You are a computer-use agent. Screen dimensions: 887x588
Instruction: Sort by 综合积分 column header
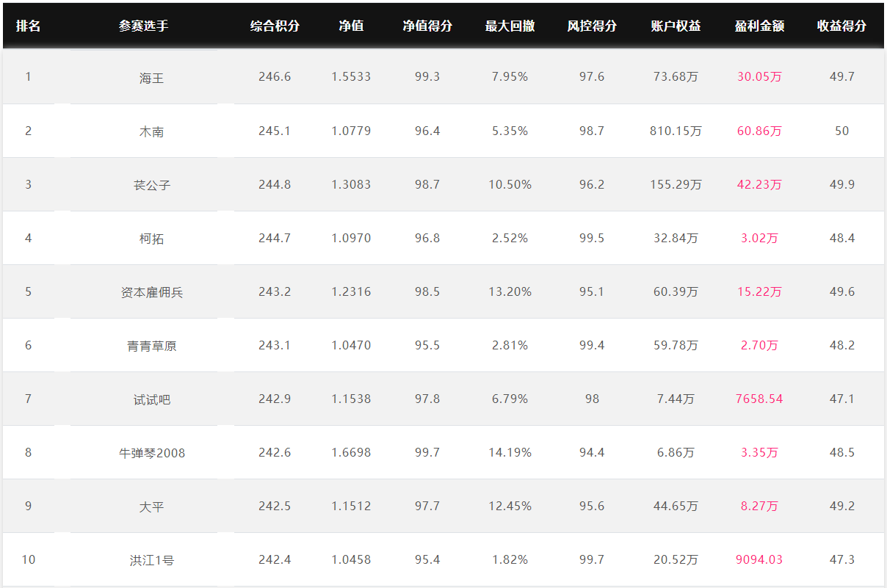pyautogui.click(x=275, y=26)
